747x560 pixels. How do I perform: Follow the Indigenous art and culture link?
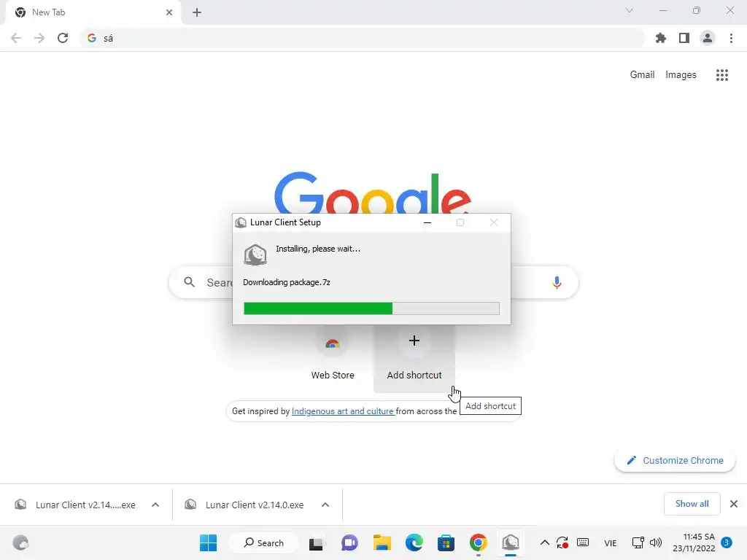[343, 411]
